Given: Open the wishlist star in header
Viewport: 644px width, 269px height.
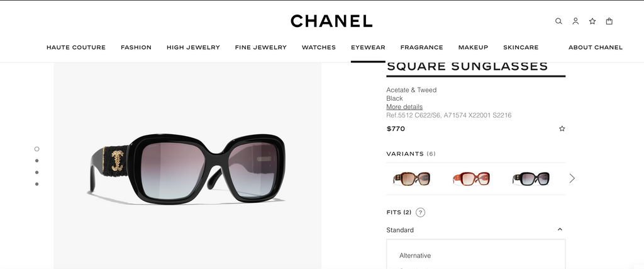Looking at the screenshot, I should coord(592,21).
